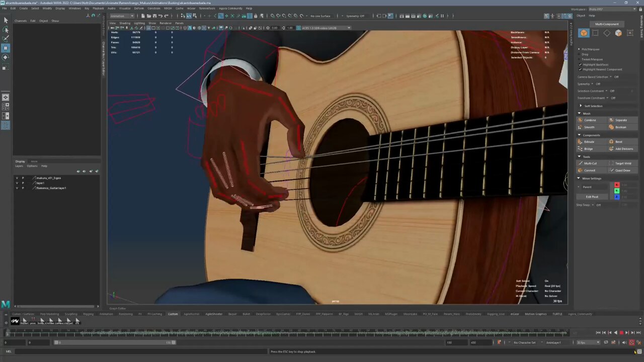Open the Playback menu
This screenshot has height=362, width=644.
[x=98, y=8]
